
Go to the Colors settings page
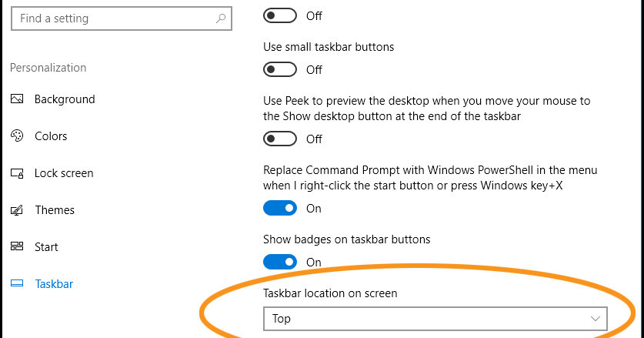[x=51, y=136]
